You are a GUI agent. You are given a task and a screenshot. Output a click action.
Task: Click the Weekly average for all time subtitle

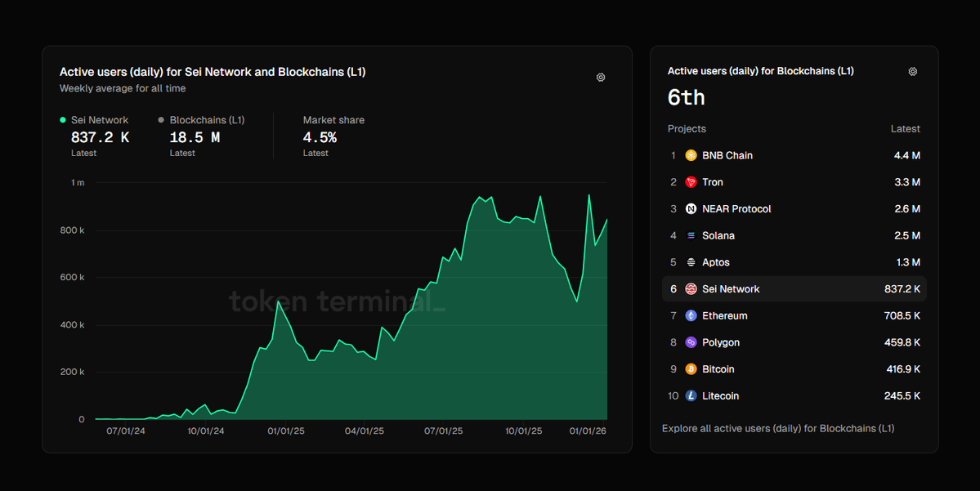tap(123, 89)
